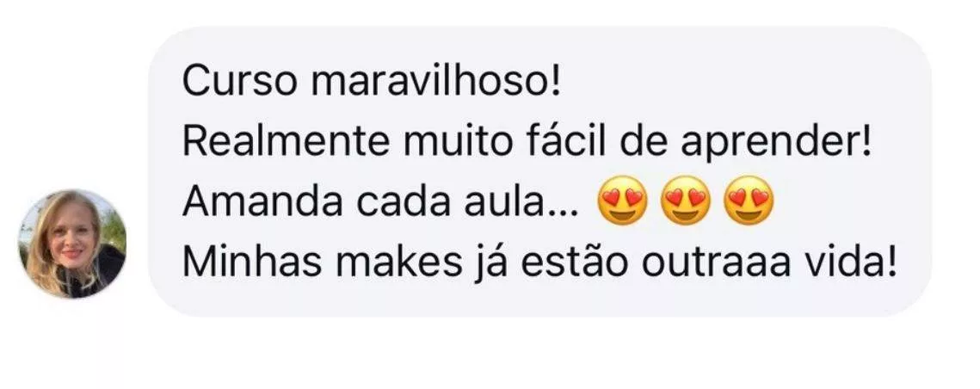Click the word "Realmente"

click(x=286, y=143)
